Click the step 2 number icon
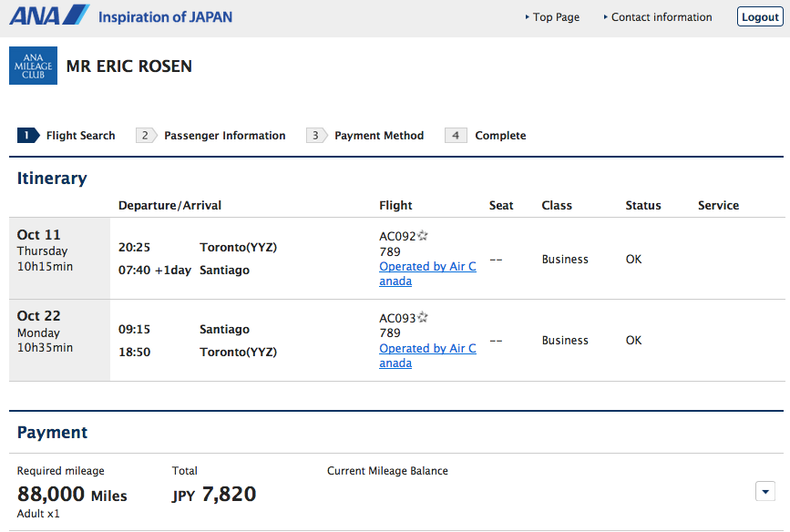 click(x=146, y=136)
